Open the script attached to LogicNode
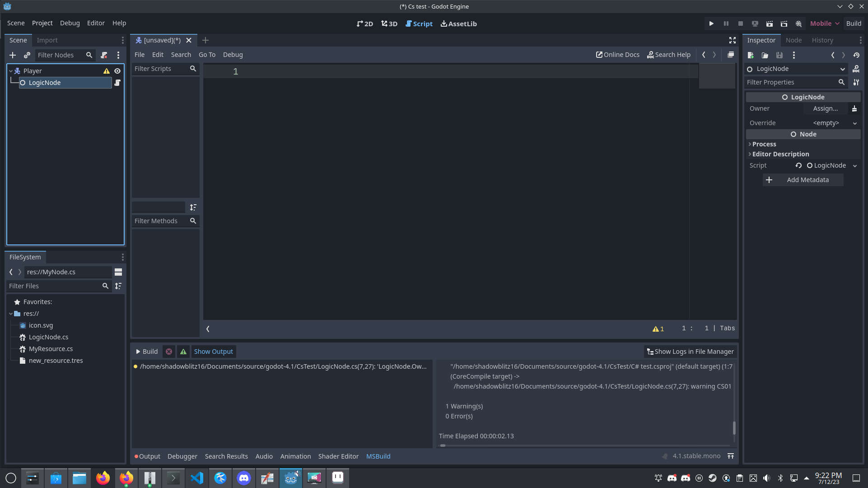Viewport: 868px width, 488px height. pyautogui.click(x=117, y=83)
